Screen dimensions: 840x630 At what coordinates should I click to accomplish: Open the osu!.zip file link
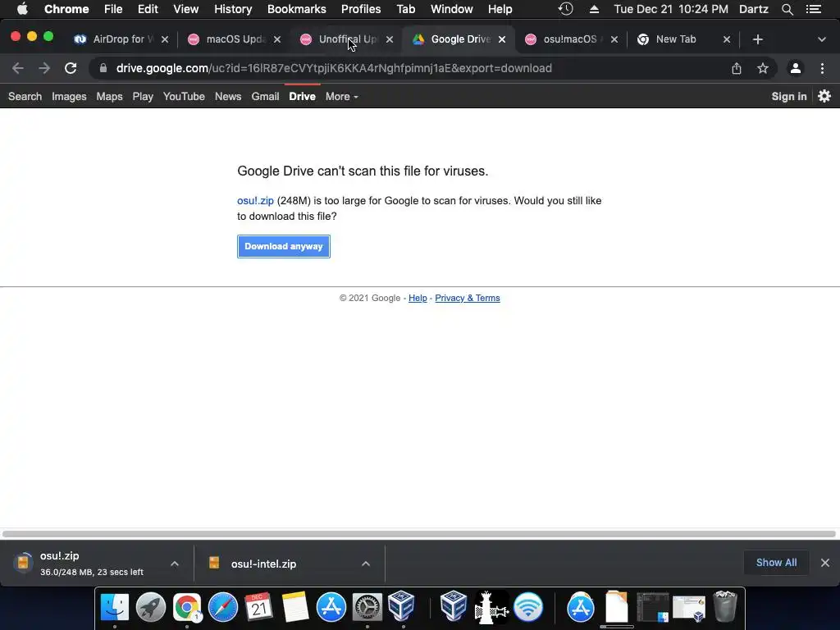click(x=255, y=201)
